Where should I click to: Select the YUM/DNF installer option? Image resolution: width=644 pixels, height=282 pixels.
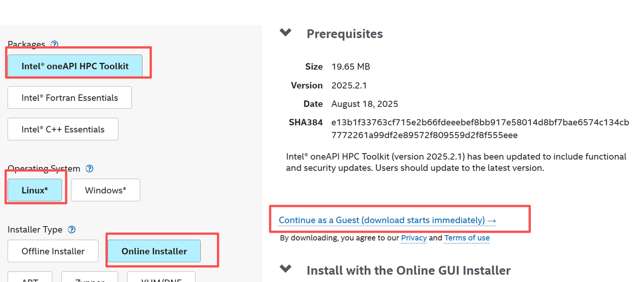[161, 278]
